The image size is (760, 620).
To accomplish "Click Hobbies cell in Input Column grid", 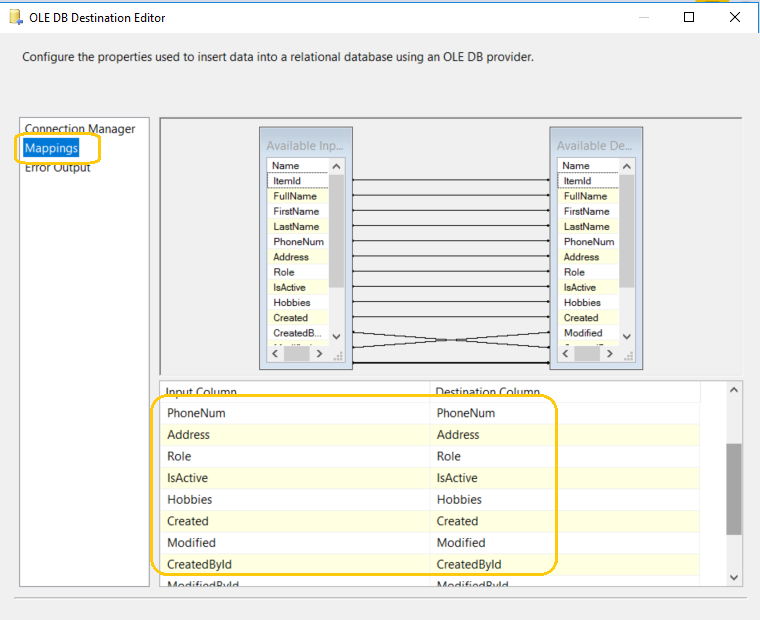I will (x=295, y=500).
